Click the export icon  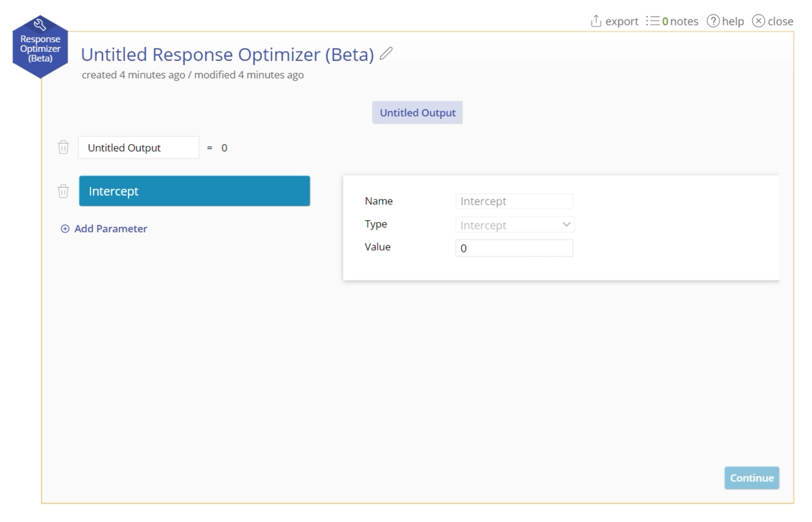click(596, 21)
